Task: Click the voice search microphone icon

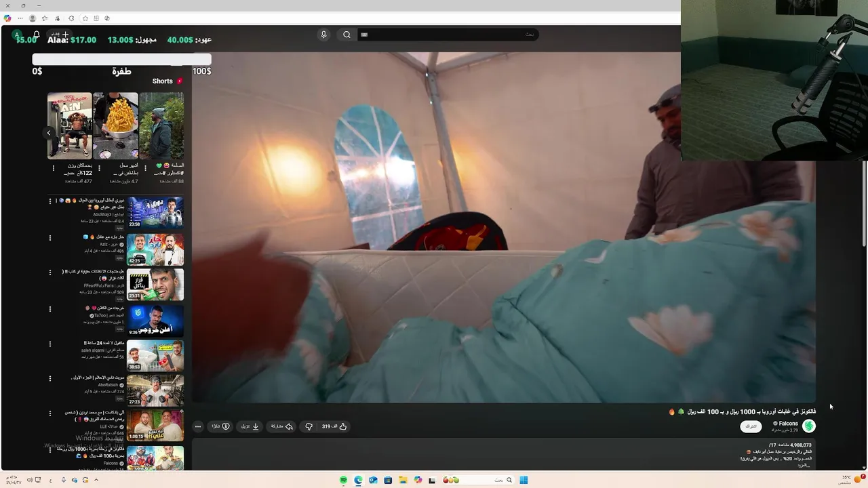Action: (323, 35)
